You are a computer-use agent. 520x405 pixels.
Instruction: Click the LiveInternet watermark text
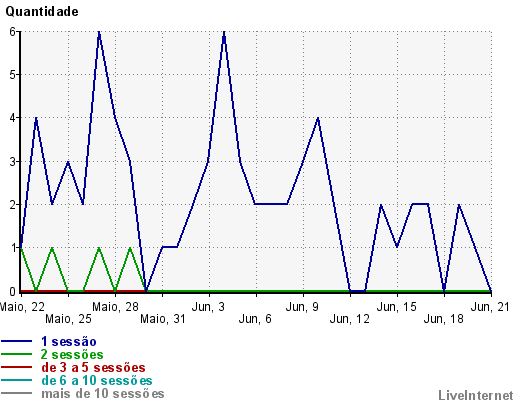(476, 395)
